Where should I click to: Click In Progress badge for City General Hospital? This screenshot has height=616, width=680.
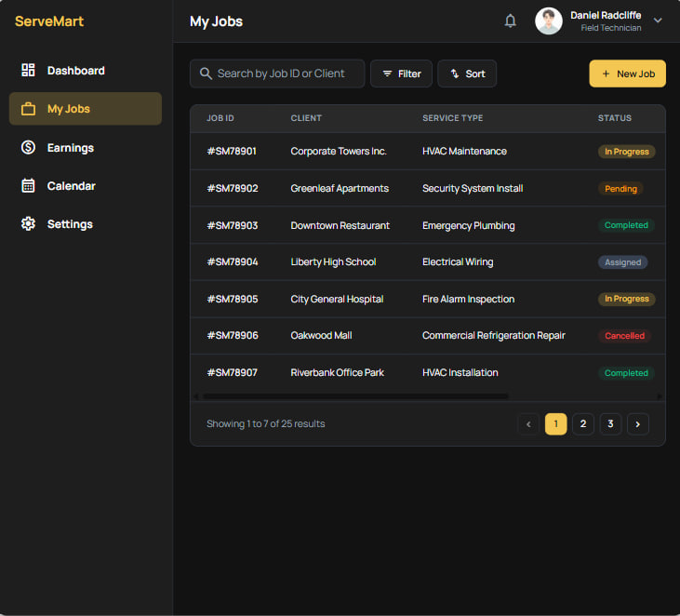(627, 299)
